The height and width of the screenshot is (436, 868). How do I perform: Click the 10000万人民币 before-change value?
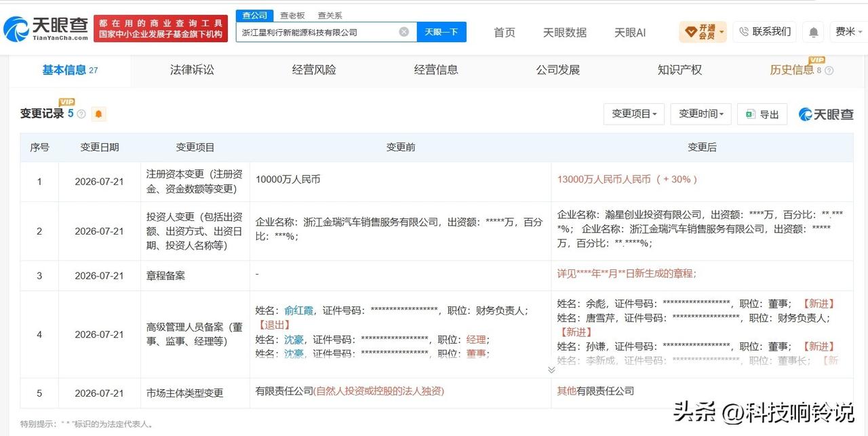(x=288, y=179)
